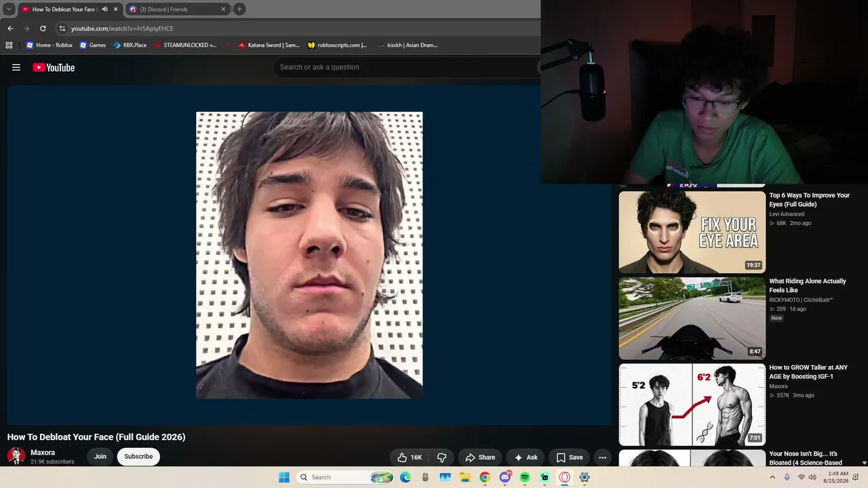This screenshot has width=868, height=488.
Task: Share the video
Action: (x=480, y=457)
